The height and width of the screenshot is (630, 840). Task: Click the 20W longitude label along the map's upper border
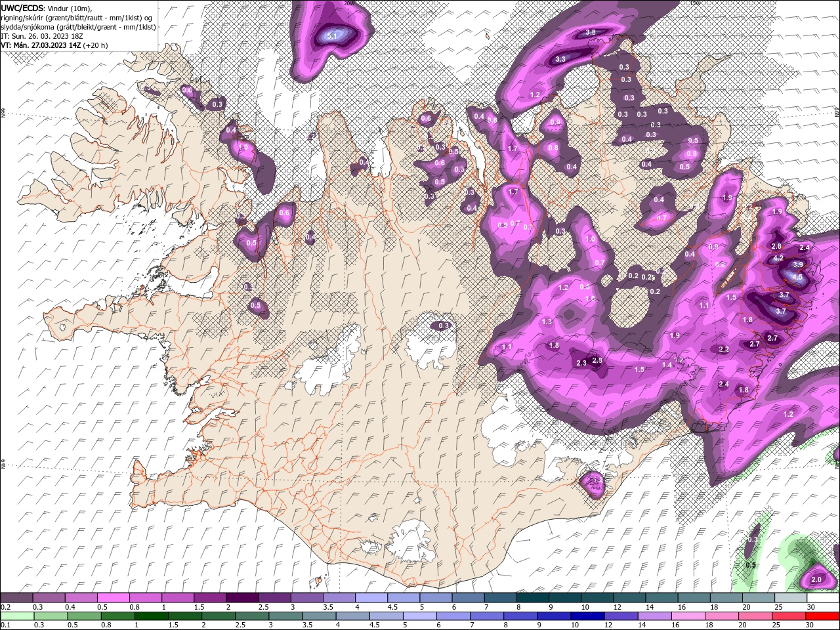(349, 3)
